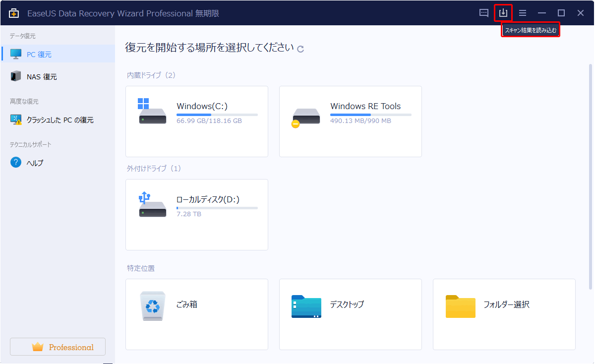Choose the デスクトップ location card
The height and width of the screenshot is (364, 595).
(351, 314)
